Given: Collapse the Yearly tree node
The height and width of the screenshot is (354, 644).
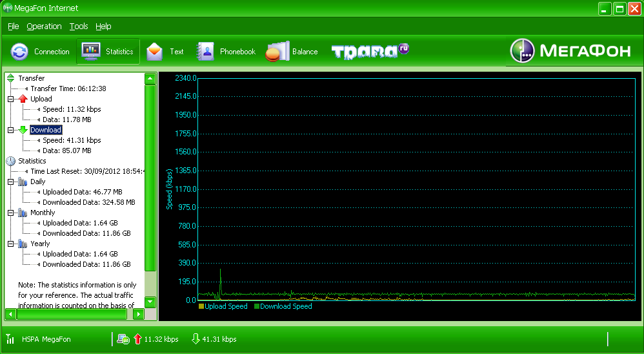Looking at the screenshot, I should tap(11, 244).
